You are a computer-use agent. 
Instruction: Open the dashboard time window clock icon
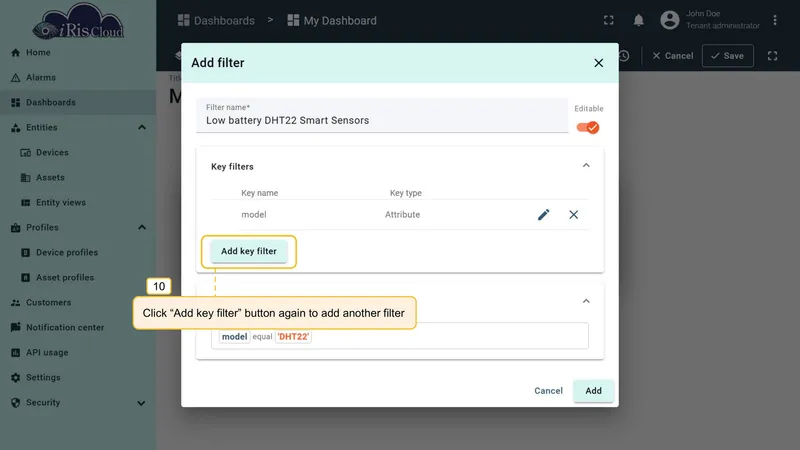(624, 56)
